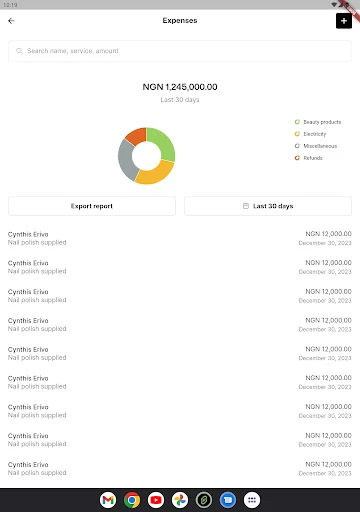
Task: Open the Last 30 days date filter
Action: click(x=268, y=206)
